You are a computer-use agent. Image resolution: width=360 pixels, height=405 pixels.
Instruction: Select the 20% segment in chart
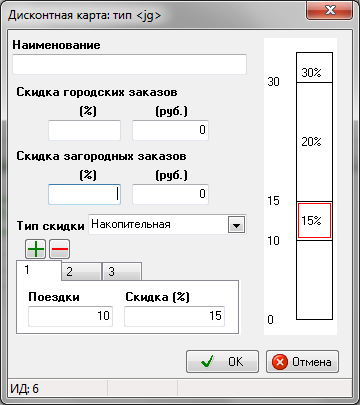pyautogui.click(x=314, y=142)
